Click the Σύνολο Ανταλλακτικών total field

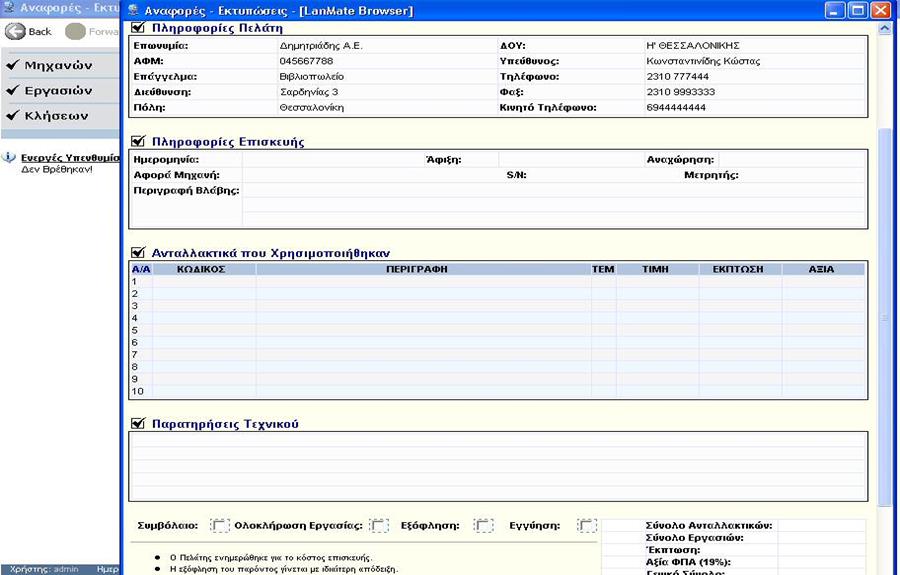[821, 526]
